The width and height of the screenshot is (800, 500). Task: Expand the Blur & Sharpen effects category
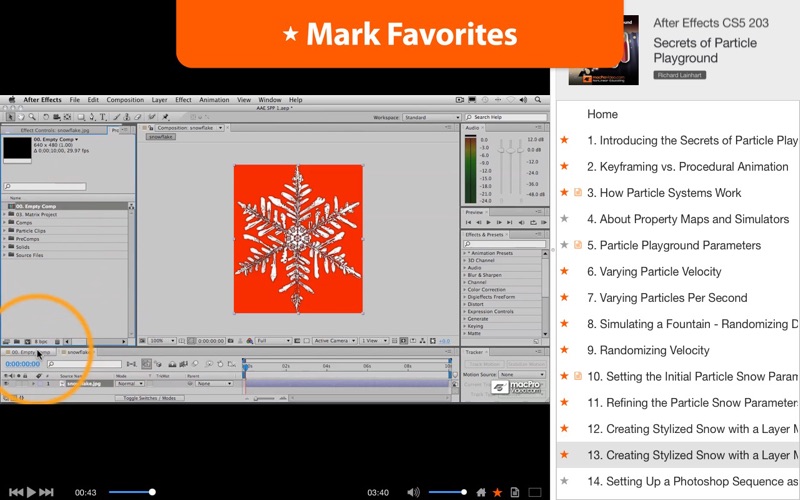click(465, 275)
